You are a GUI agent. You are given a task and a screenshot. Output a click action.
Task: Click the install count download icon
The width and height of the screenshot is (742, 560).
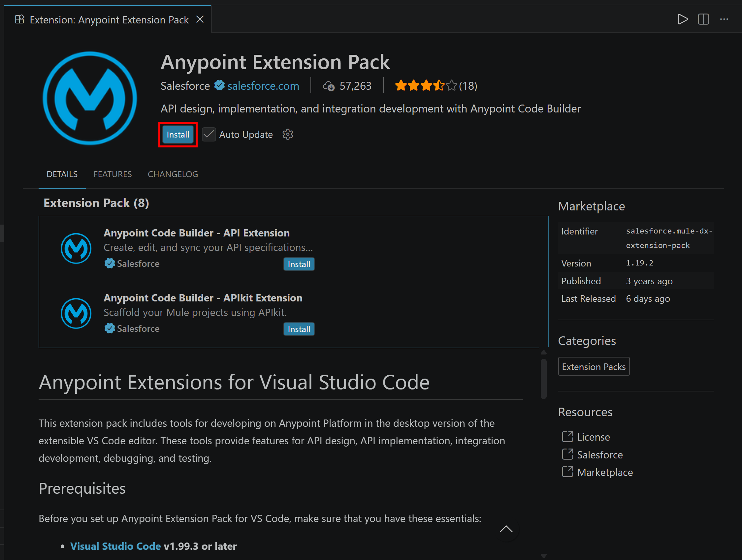(329, 86)
